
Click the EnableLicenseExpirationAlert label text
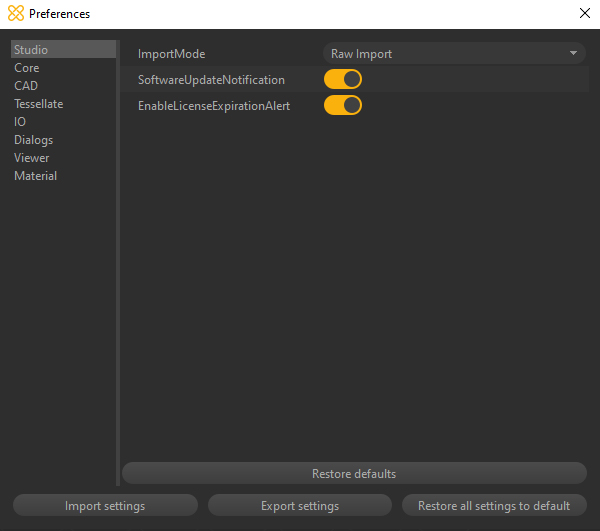point(214,106)
